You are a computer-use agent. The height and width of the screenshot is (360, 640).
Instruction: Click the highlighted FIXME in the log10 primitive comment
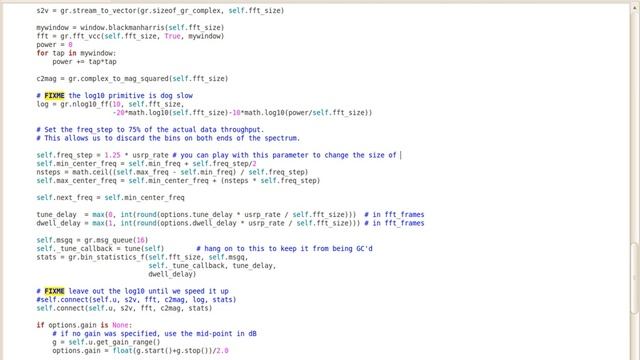coord(54,96)
